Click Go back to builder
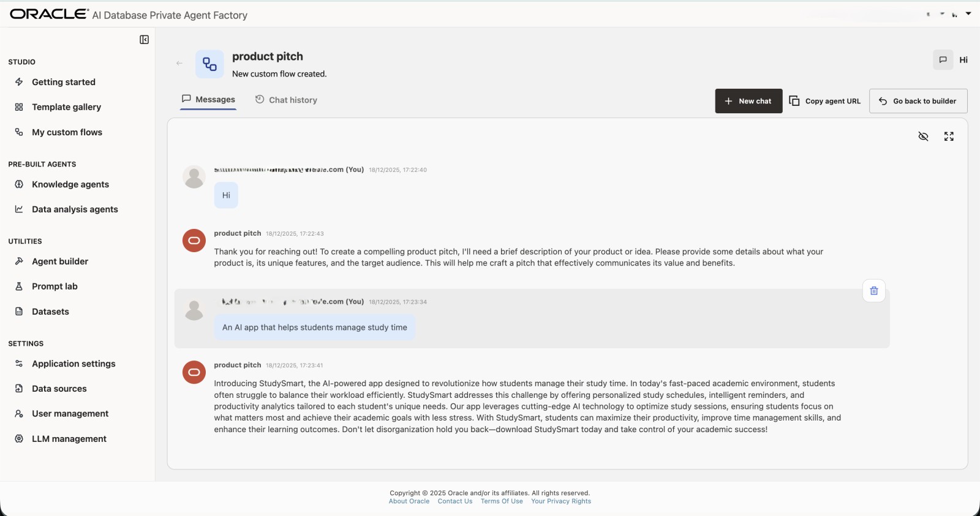This screenshot has height=516, width=980. coord(918,101)
